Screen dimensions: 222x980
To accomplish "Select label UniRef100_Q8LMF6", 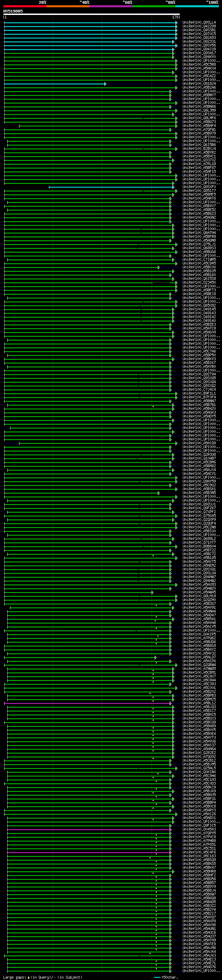I will pos(199,118).
